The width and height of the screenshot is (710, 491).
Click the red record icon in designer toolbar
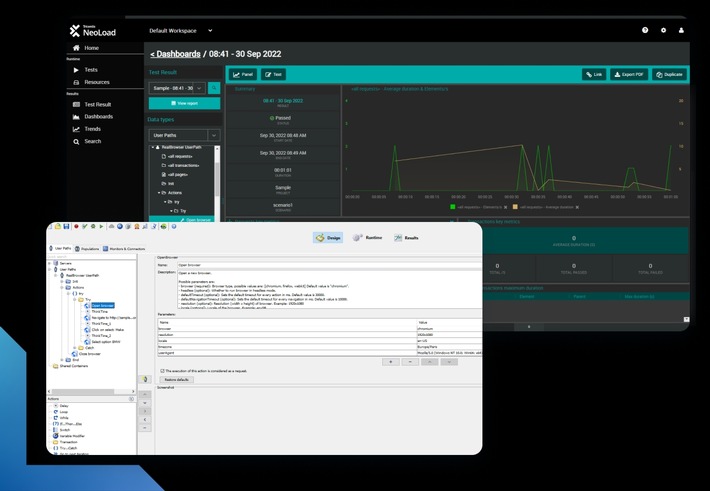tap(76, 226)
